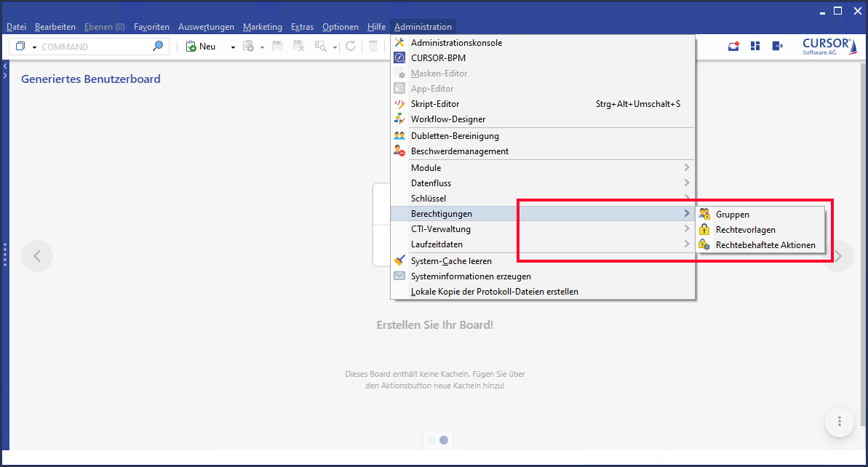Open the Skript-Editor
The image size is (868, 467).
coord(434,104)
